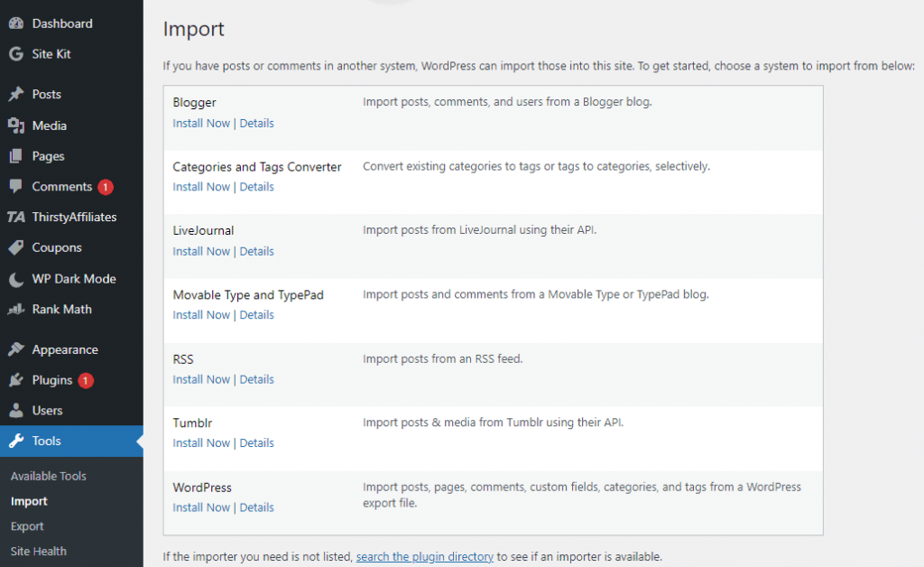View Details for Categories and Tags Converter
This screenshot has height=567, width=924.
click(256, 187)
